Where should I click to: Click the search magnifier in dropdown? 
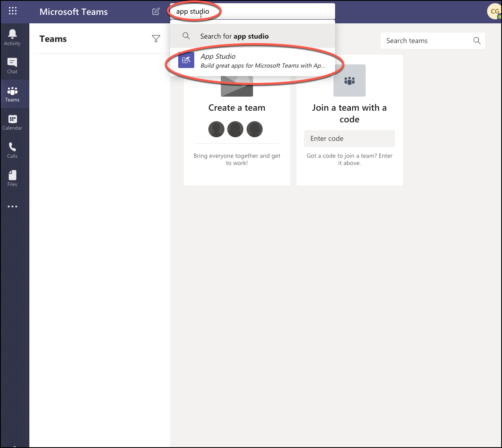[186, 36]
